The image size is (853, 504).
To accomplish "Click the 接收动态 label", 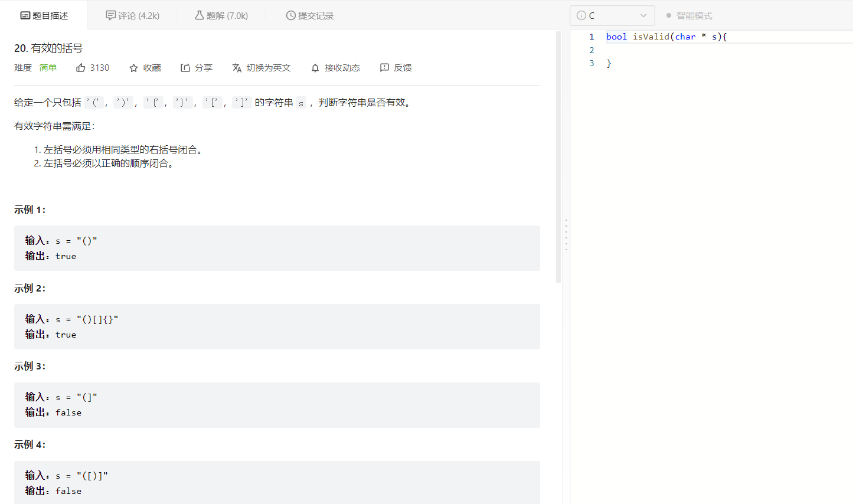I will click(x=342, y=68).
